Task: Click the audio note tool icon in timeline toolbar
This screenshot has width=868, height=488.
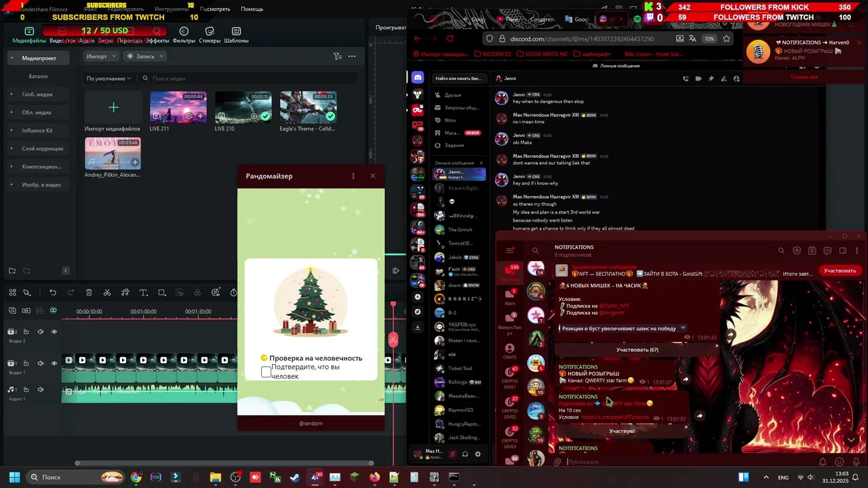Action: (x=125, y=293)
